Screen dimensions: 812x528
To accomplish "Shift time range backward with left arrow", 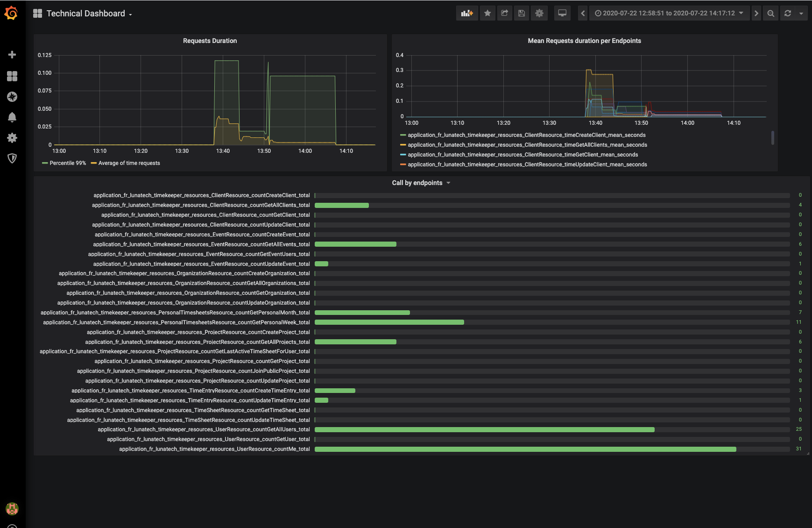I will (x=583, y=13).
